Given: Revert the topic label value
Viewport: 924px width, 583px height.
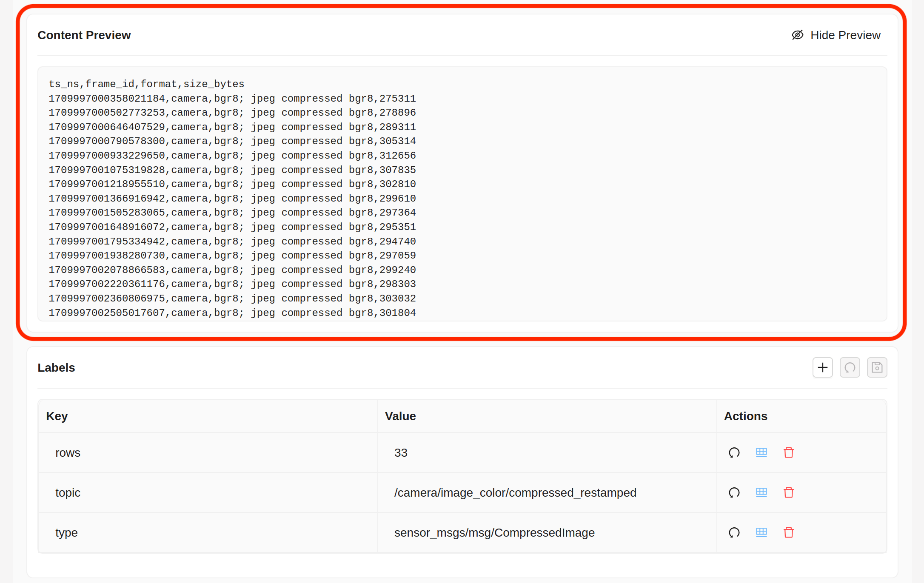Looking at the screenshot, I should click(x=734, y=492).
